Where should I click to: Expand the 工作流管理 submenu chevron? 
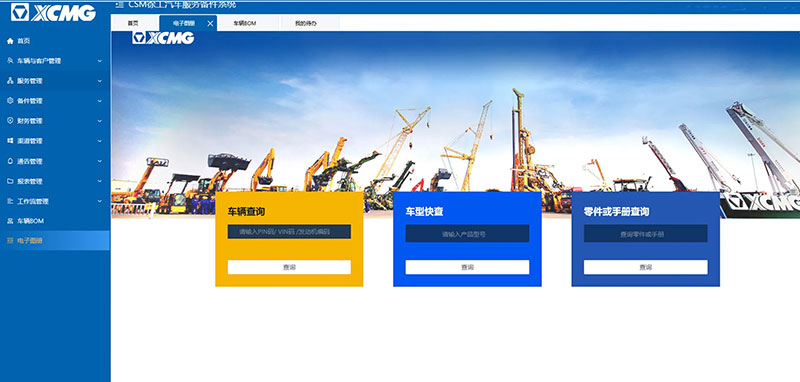(x=99, y=201)
